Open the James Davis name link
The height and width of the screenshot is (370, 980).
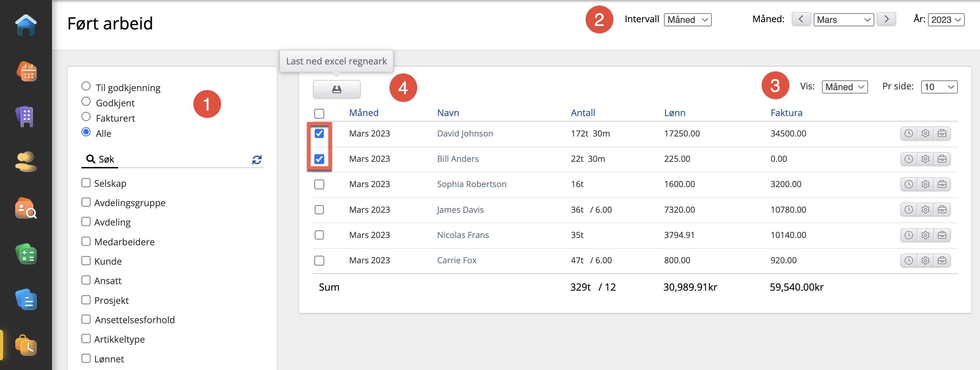tap(460, 210)
